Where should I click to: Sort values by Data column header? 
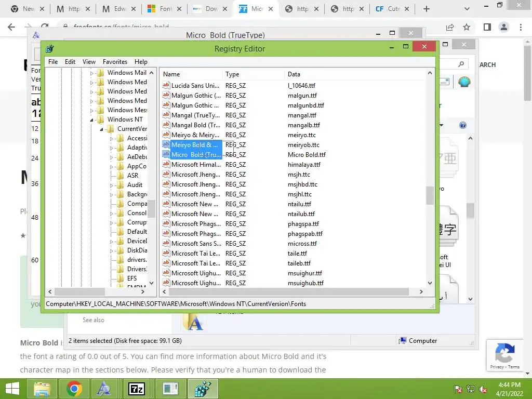pyautogui.click(x=354, y=74)
